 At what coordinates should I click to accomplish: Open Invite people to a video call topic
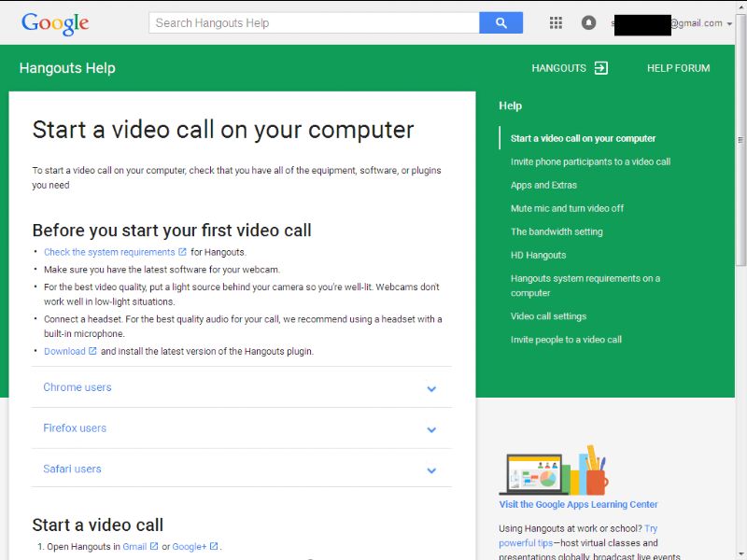click(x=566, y=340)
